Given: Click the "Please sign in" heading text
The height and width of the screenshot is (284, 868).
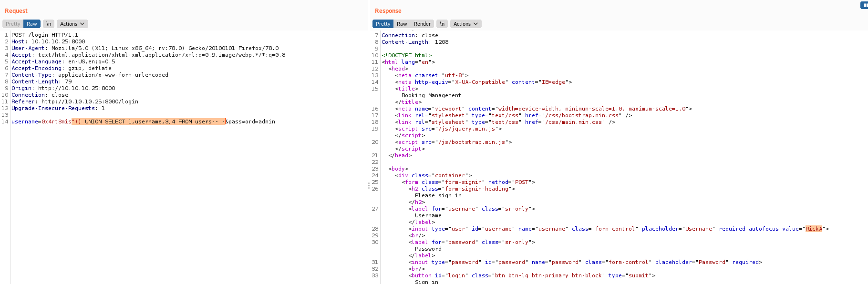Looking at the screenshot, I should (x=438, y=195).
